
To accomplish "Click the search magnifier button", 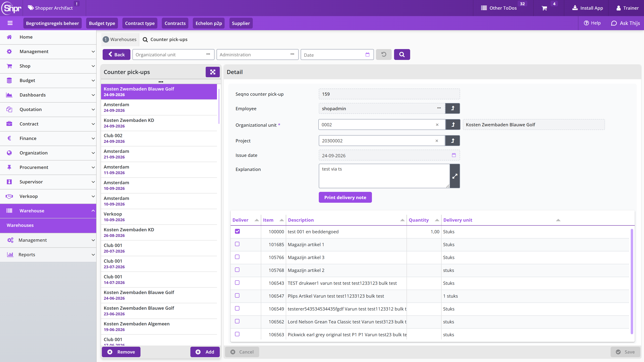I will 402,55.
